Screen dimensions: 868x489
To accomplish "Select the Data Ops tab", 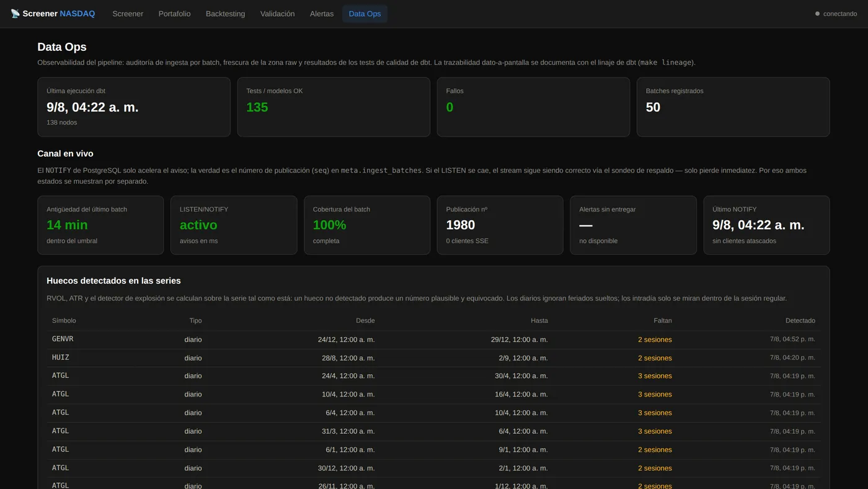I will (365, 14).
